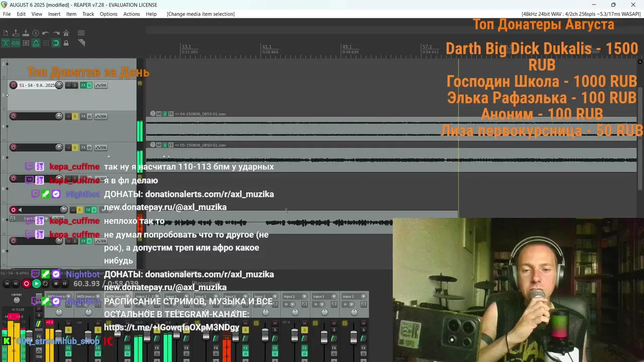Click TRIM envelope button on track 4

[x=101, y=116]
